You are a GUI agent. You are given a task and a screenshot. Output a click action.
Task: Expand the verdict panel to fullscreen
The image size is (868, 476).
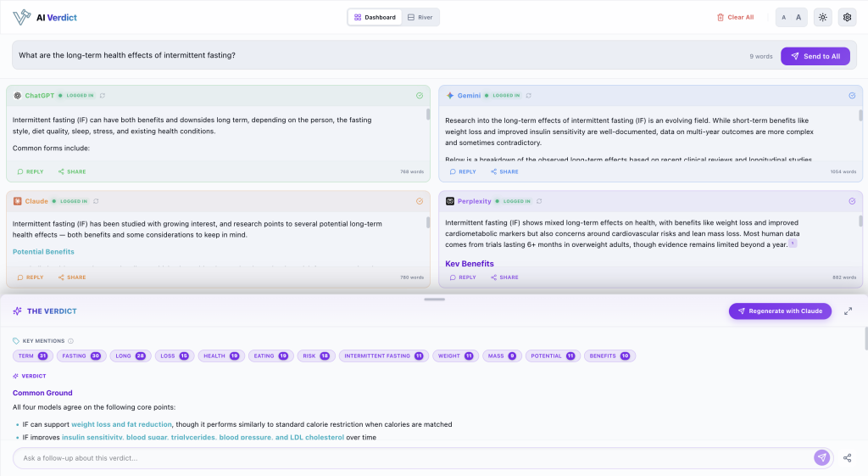(x=848, y=311)
